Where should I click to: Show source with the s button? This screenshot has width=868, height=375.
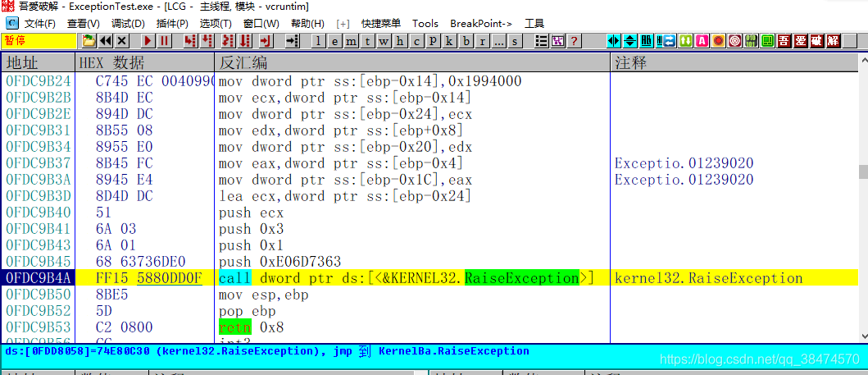pyautogui.click(x=515, y=40)
